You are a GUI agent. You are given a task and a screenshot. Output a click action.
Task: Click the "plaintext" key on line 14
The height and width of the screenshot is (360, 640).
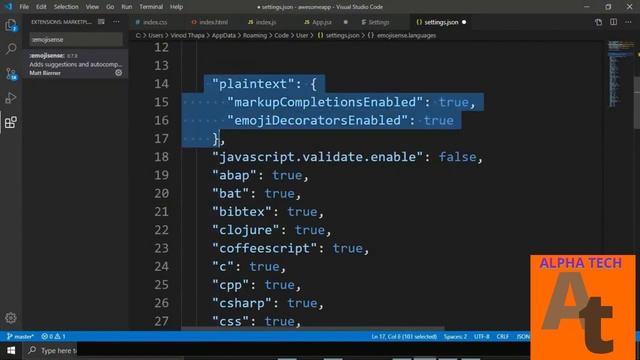pos(253,84)
